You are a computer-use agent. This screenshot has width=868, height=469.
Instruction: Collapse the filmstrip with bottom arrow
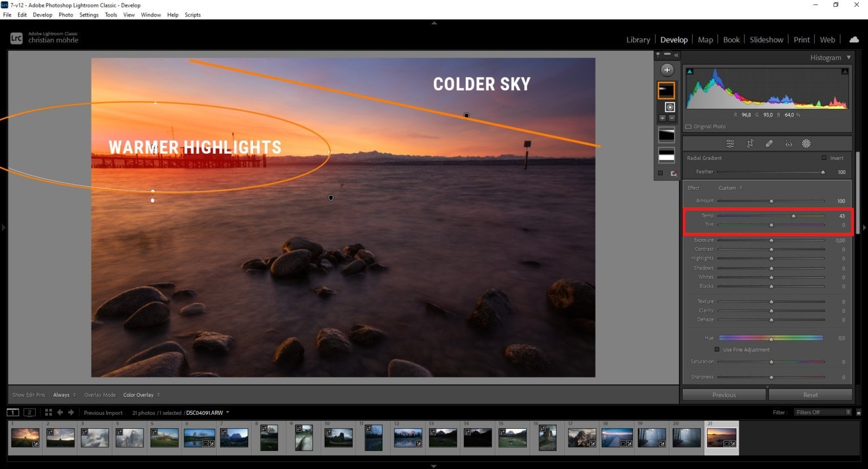tap(434, 466)
